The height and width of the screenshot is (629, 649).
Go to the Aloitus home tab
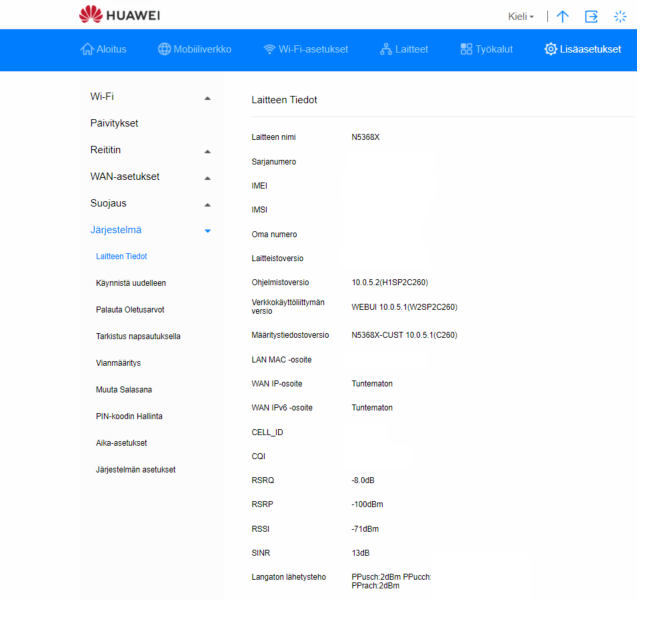coord(103,49)
